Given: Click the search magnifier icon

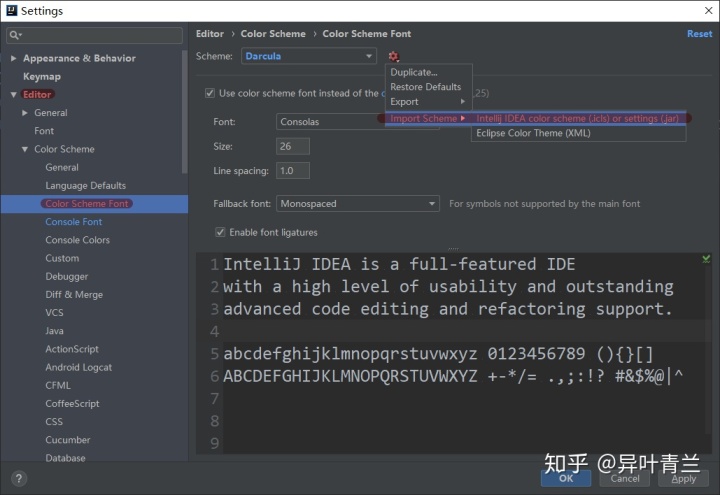Looking at the screenshot, I should pos(15,35).
